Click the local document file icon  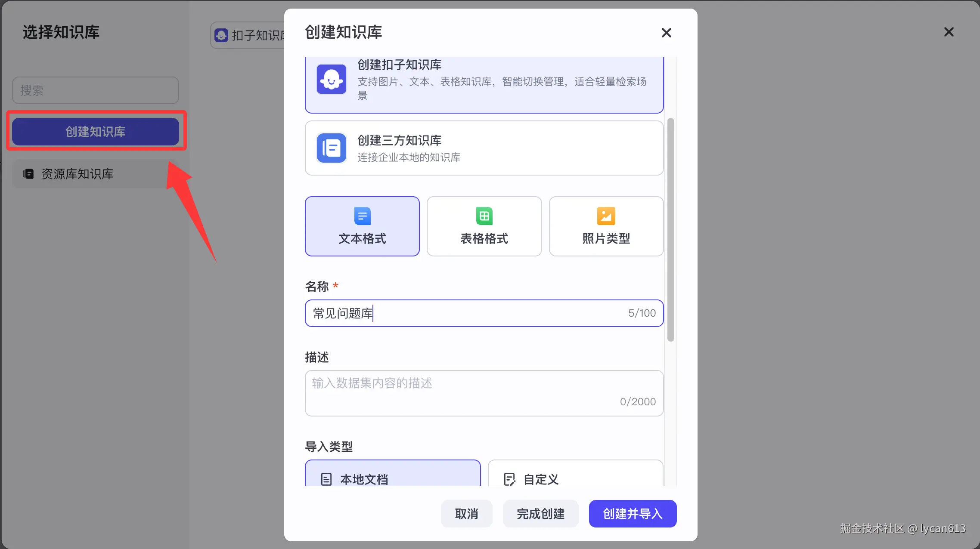(x=326, y=479)
